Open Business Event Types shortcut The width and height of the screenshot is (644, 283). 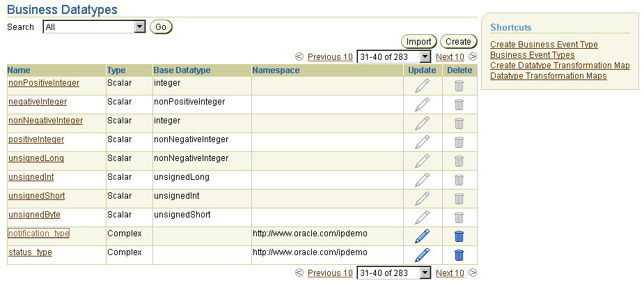pyautogui.click(x=533, y=54)
